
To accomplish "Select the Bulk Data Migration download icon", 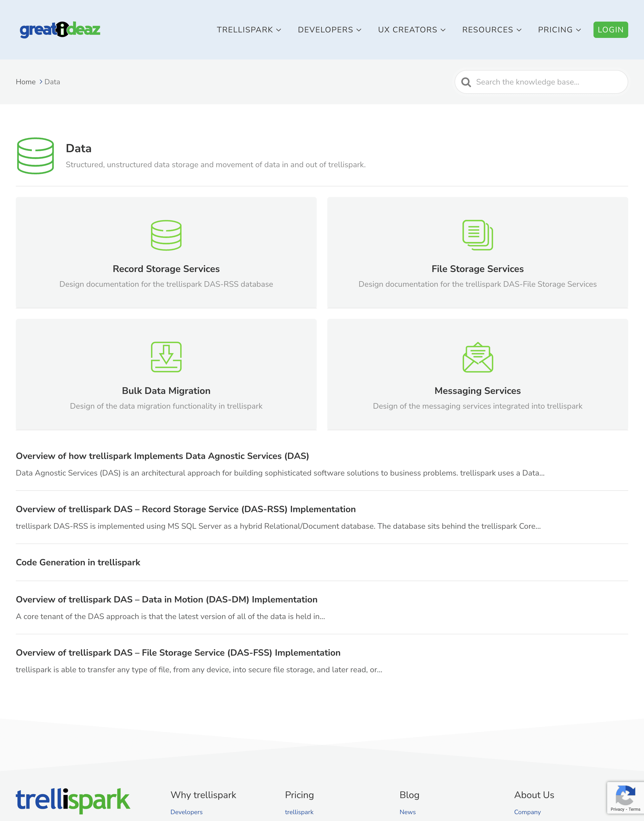I will pos(166,357).
